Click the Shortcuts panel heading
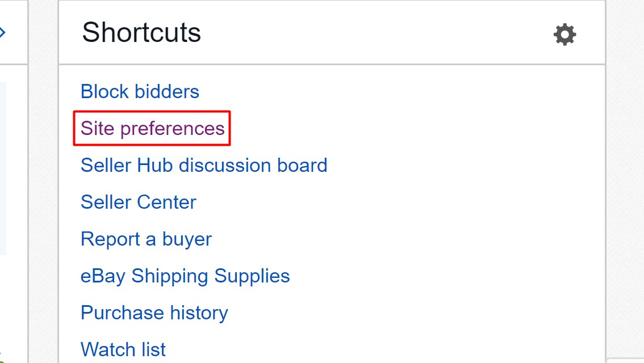644x363 pixels. coord(141,32)
